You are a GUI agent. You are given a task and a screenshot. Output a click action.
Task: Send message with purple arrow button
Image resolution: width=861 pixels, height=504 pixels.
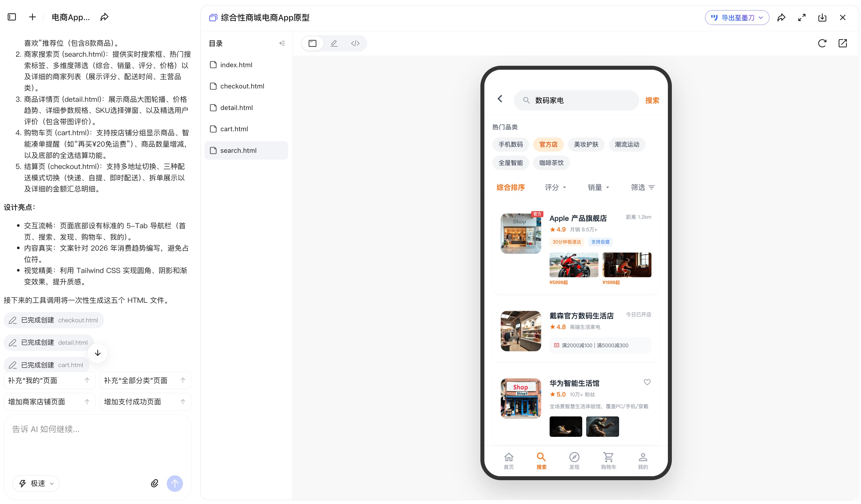[x=175, y=484]
